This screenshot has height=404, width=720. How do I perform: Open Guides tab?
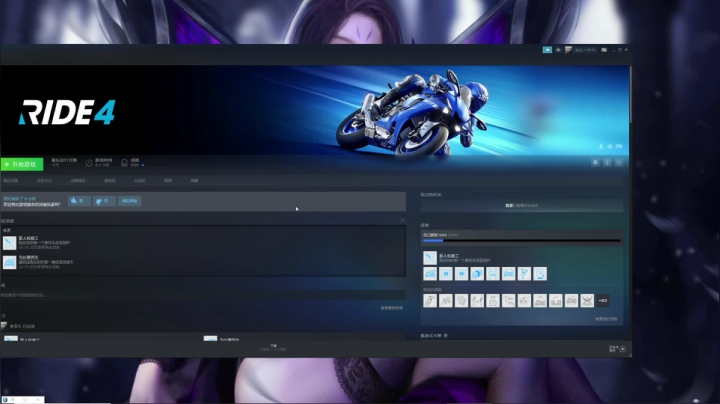(x=168, y=180)
